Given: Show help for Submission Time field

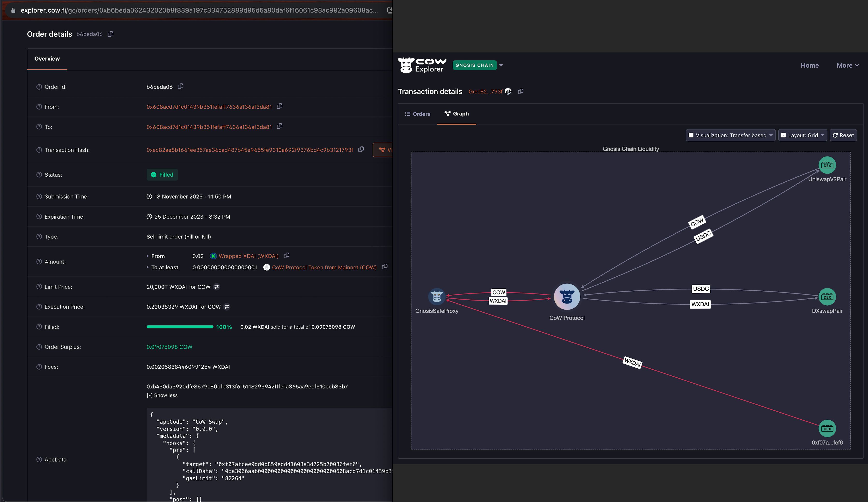Looking at the screenshot, I should coord(39,196).
